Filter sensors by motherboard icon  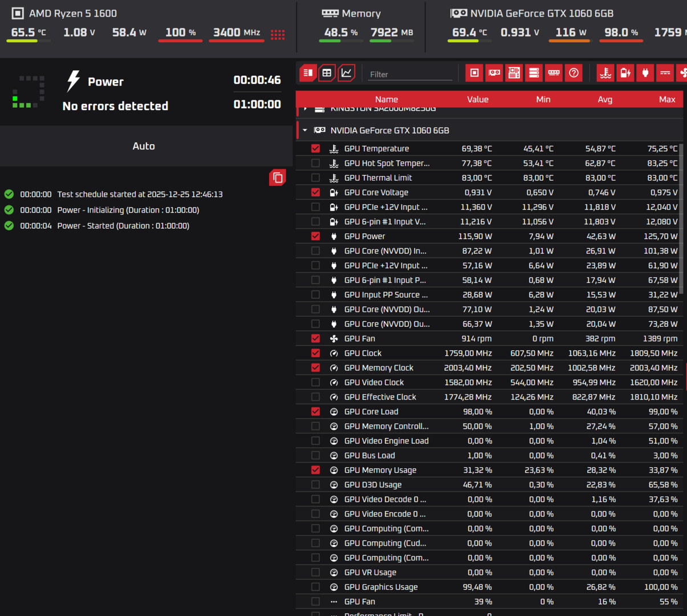[x=514, y=72]
